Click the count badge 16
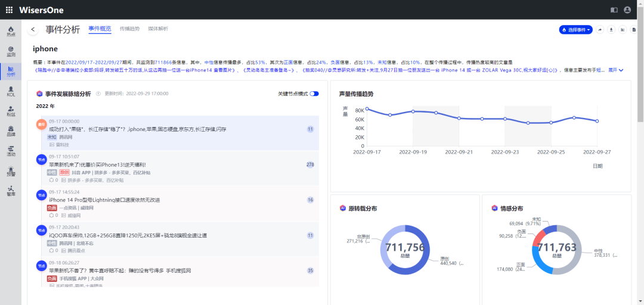 (310, 200)
